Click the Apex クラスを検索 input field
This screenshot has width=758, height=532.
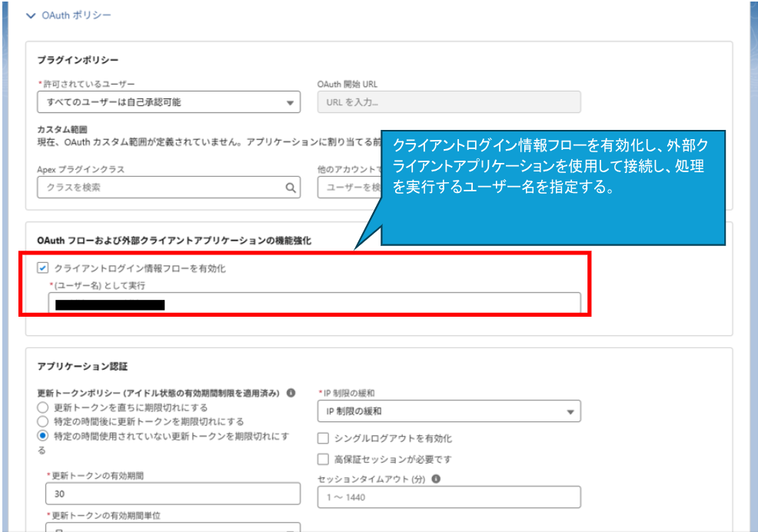point(168,188)
